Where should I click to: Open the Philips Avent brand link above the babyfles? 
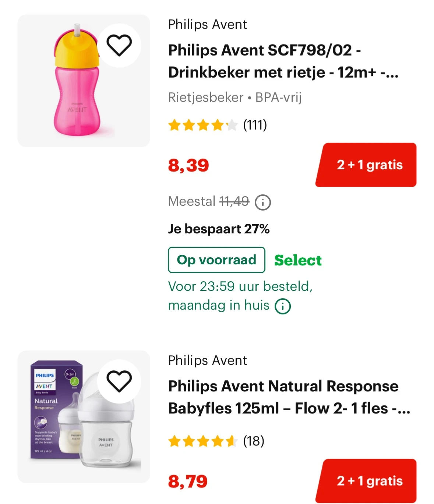click(x=207, y=360)
